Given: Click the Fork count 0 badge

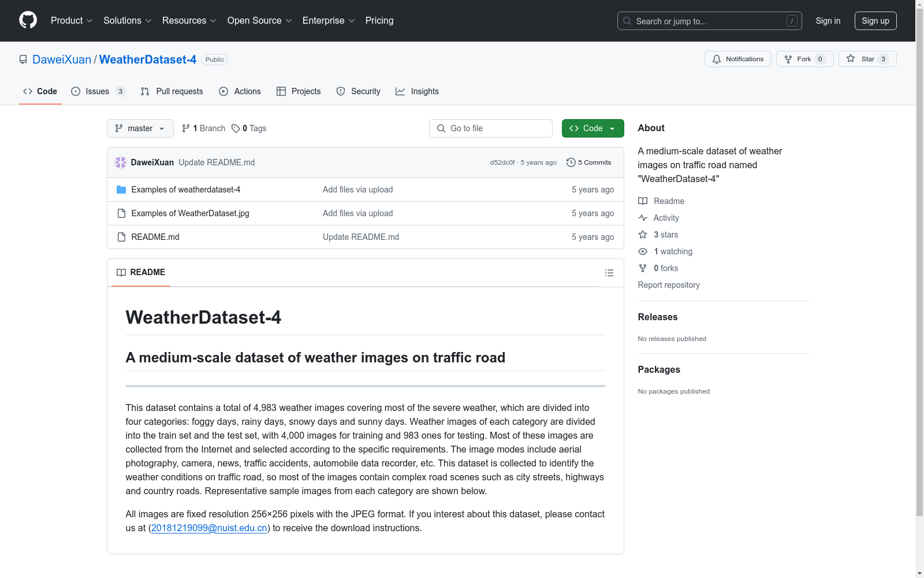Looking at the screenshot, I should (820, 59).
